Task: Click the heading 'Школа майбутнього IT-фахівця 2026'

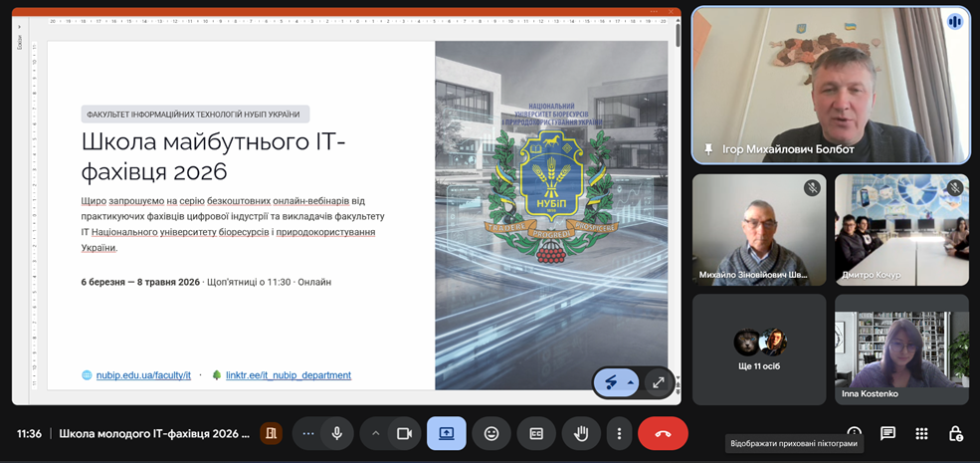Action: tap(214, 156)
